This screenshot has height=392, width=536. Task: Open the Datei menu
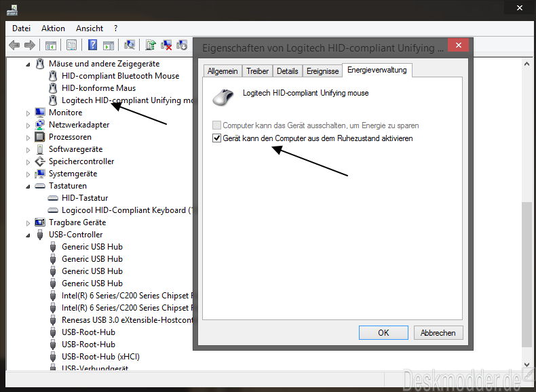[x=21, y=28]
